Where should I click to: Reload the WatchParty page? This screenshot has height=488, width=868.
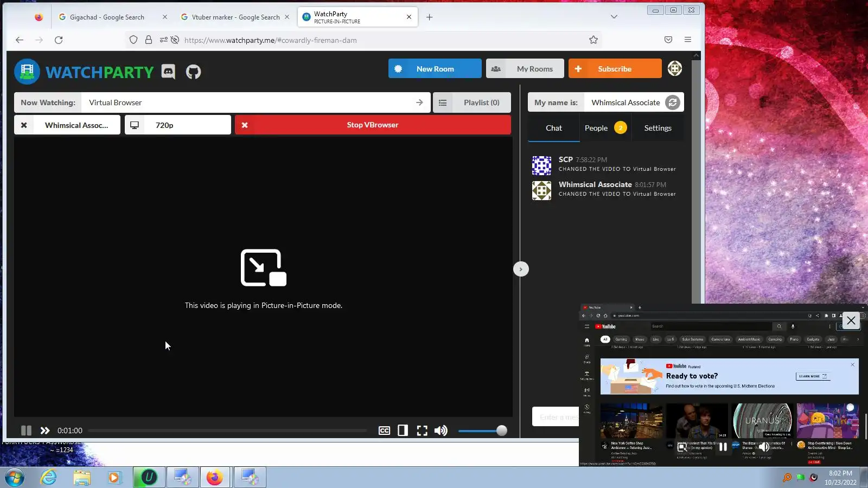point(59,40)
